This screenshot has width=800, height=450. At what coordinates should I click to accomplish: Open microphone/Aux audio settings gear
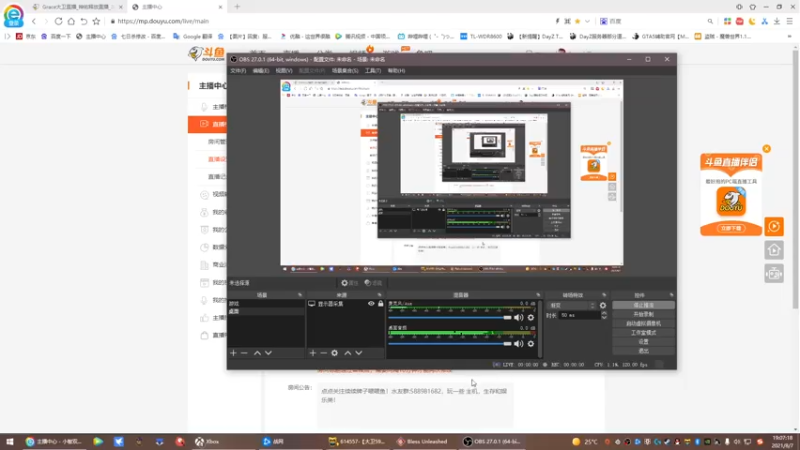click(531, 317)
